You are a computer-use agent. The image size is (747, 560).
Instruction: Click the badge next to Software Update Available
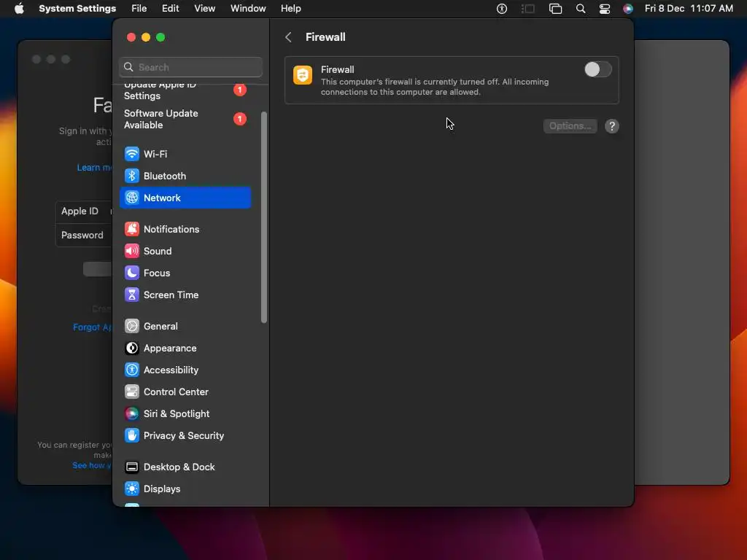pyautogui.click(x=239, y=119)
